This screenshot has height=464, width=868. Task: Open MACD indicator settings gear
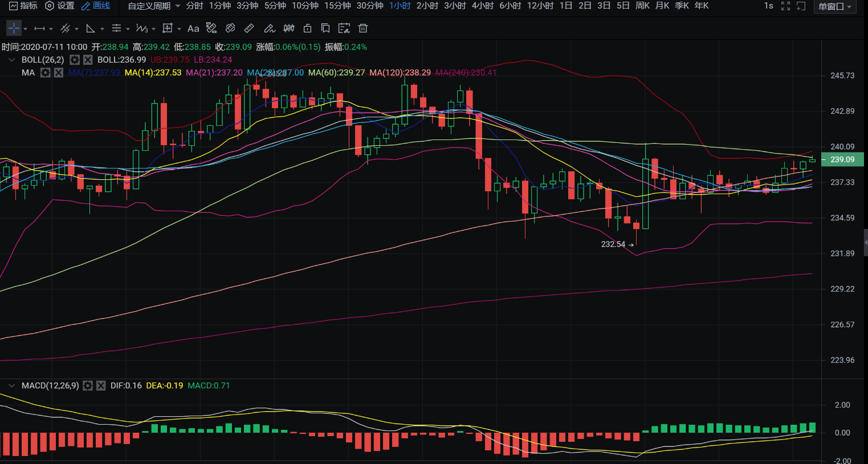[x=88, y=385]
